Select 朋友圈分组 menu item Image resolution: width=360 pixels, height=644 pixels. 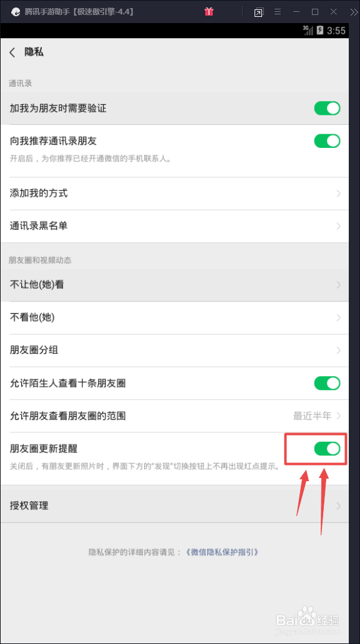[x=175, y=350]
